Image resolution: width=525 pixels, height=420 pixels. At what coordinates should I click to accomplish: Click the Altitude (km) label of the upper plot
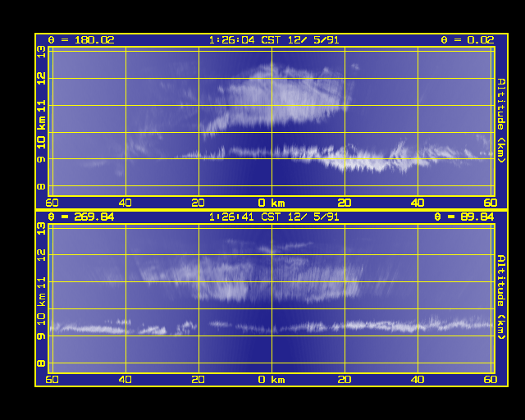click(x=501, y=121)
